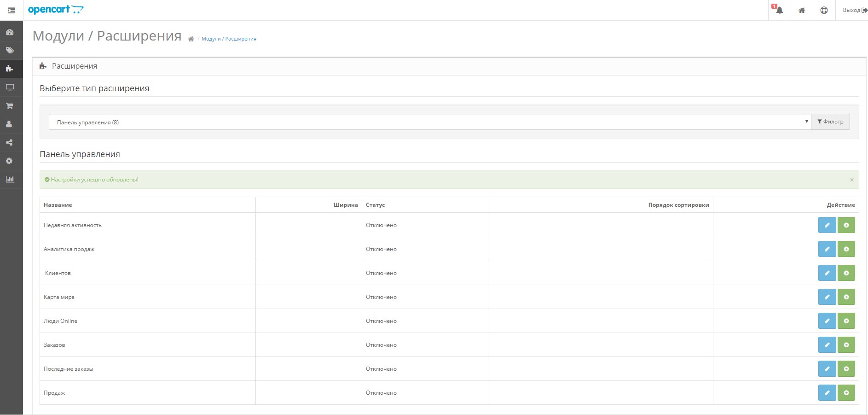
Task: Select the Карта мира name cell
Action: coord(148,297)
